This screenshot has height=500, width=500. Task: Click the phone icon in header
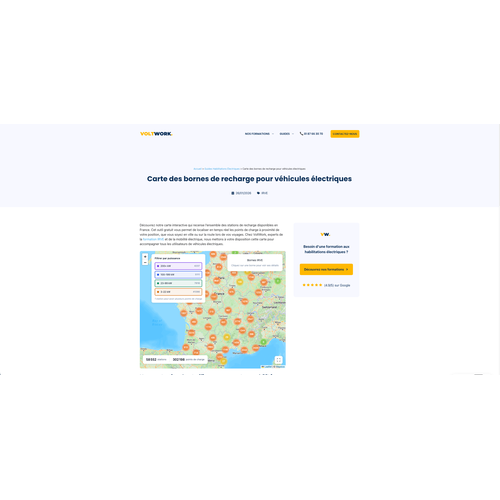coord(301,134)
